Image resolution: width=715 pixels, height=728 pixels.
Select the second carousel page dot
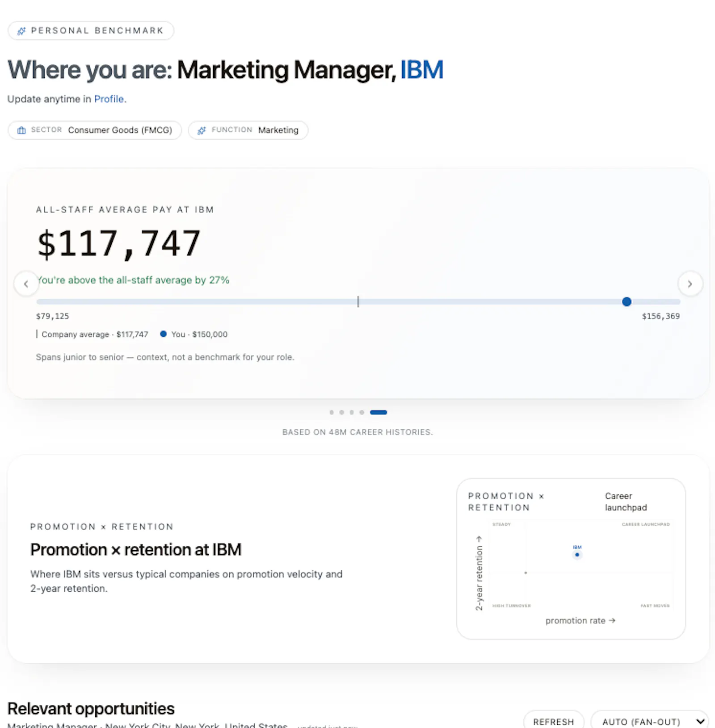[341, 412]
